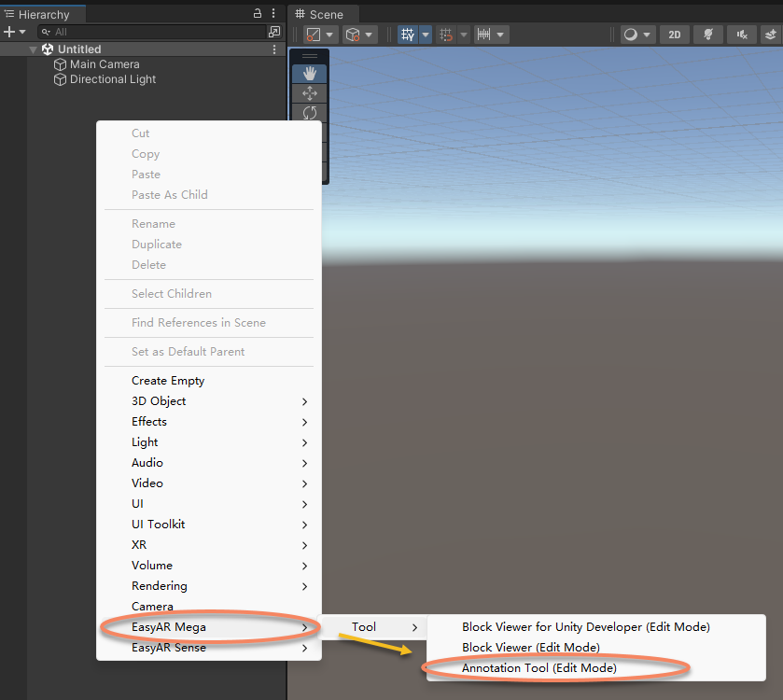Collapse the Untitled scene tree arrow

tap(34, 49)
